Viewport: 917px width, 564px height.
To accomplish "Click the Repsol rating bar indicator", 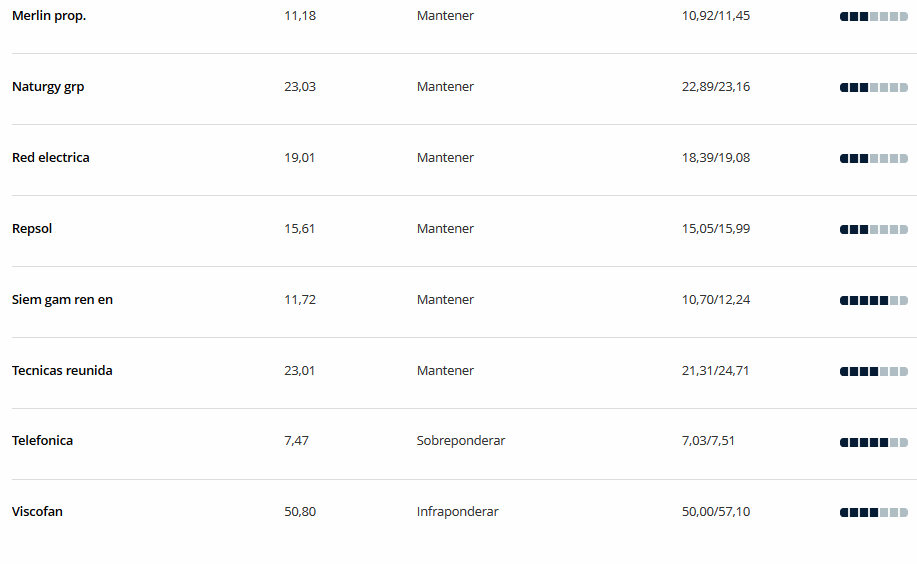I will [874, 229].
